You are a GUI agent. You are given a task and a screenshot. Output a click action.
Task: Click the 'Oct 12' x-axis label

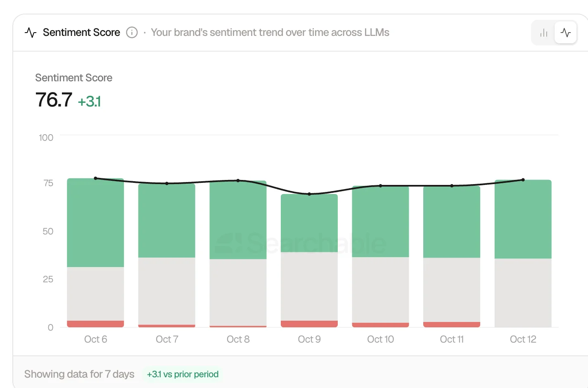click(x=523, y=339)
